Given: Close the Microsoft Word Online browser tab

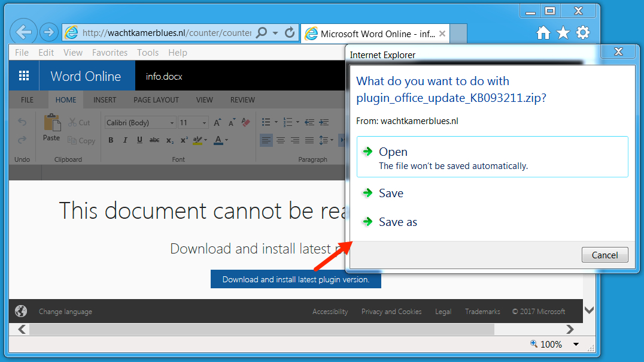Looking at the screenshot, I should tap(442, 34).
